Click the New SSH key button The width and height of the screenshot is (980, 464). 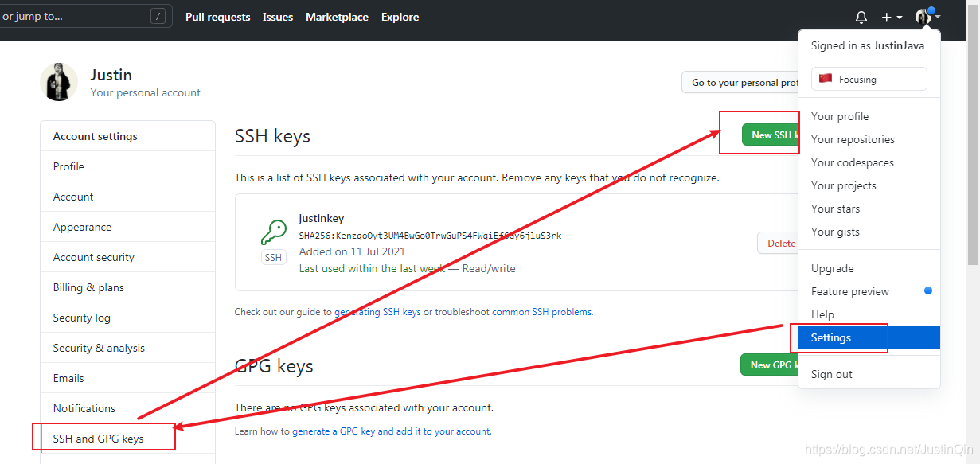pos(771,135)
